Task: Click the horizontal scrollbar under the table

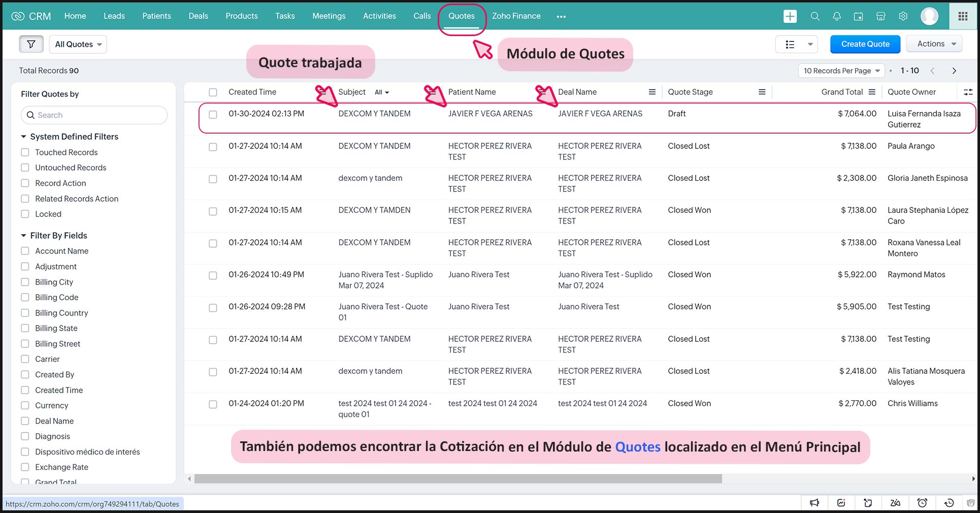Action: 458,478
